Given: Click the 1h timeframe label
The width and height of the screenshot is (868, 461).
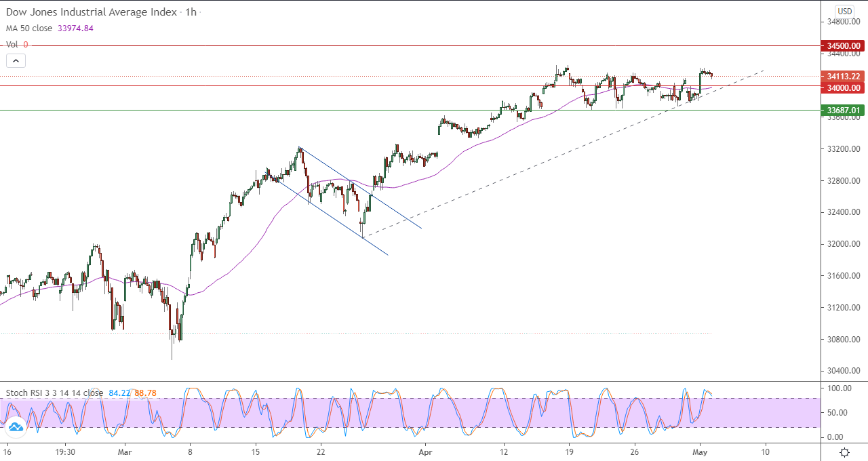Looking at the screenshot, I should point(189,12).
